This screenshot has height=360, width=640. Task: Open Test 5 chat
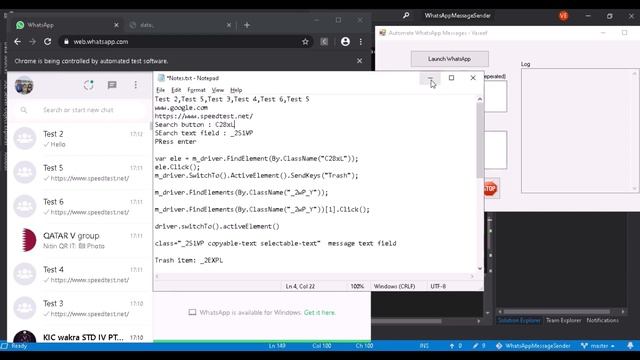pyautogui.click(x=80, y=172)
